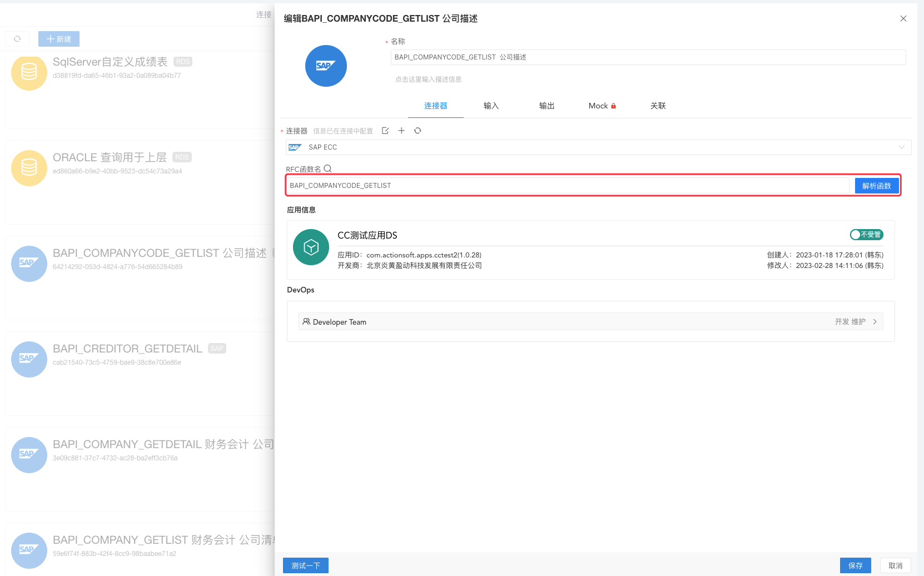Click the magnifier icon beside RFC函数名
Image resolution: width=924 pixels, height=576 pixels.
[x=327, y=168]
